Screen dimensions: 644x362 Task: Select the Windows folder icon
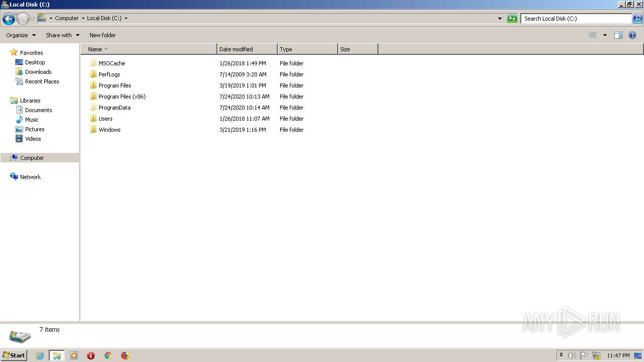pyautogui.click(x=93, y=130)
